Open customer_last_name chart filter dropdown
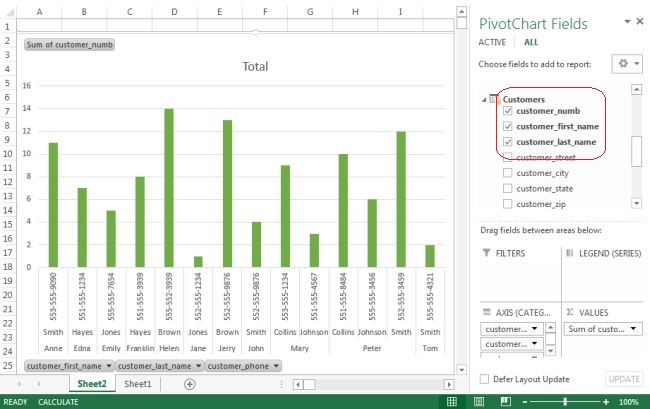Image resolution: width=650 pixels, height=409 pixels. [x=199, y=366]
